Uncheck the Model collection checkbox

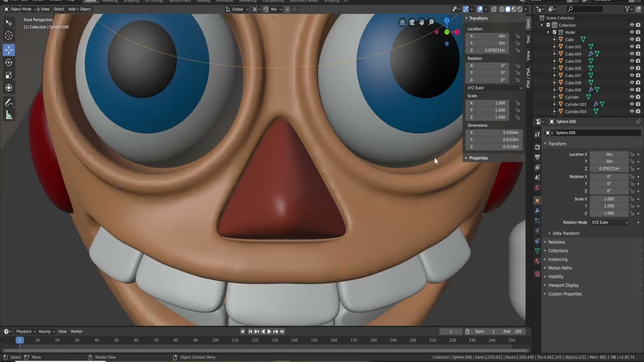coord(554,32)
